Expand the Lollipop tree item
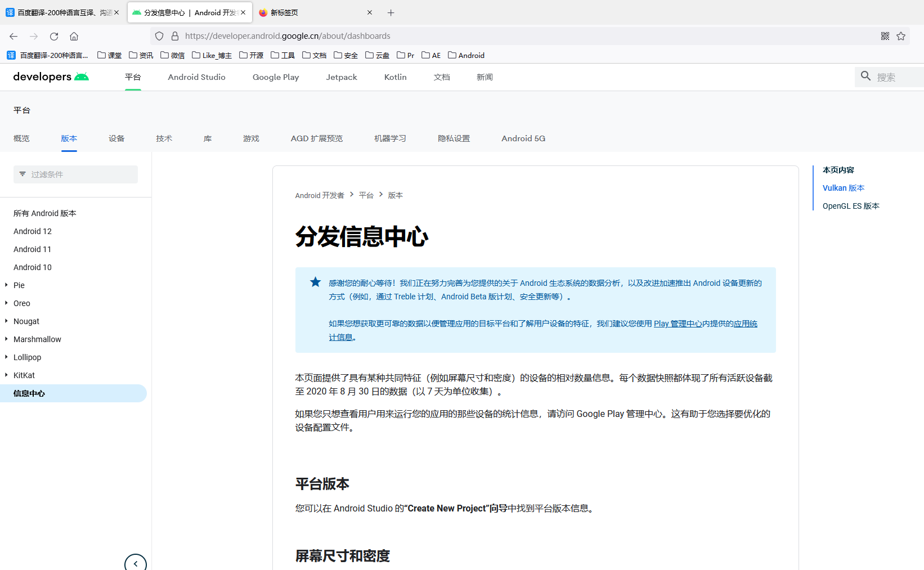924x570 pixels. pos(6,357)
